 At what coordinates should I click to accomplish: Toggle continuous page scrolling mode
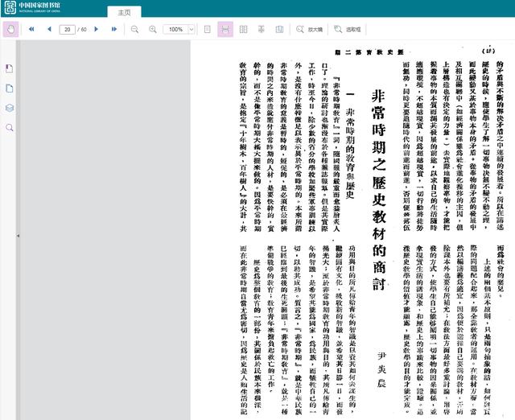[226, 30]
